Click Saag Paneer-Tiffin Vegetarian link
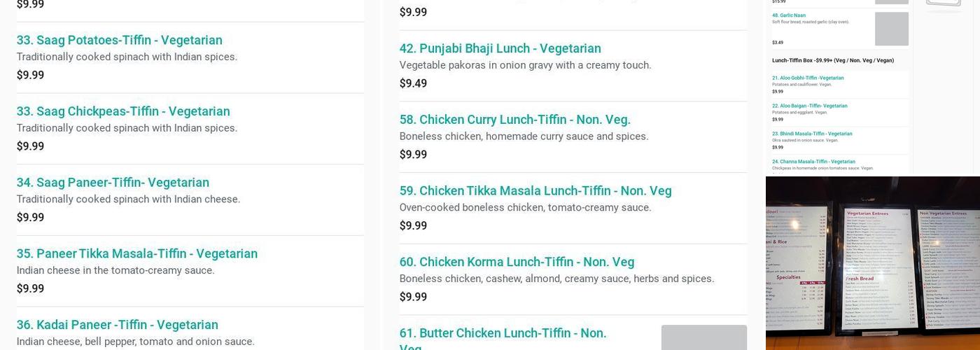 click(113, 183)
